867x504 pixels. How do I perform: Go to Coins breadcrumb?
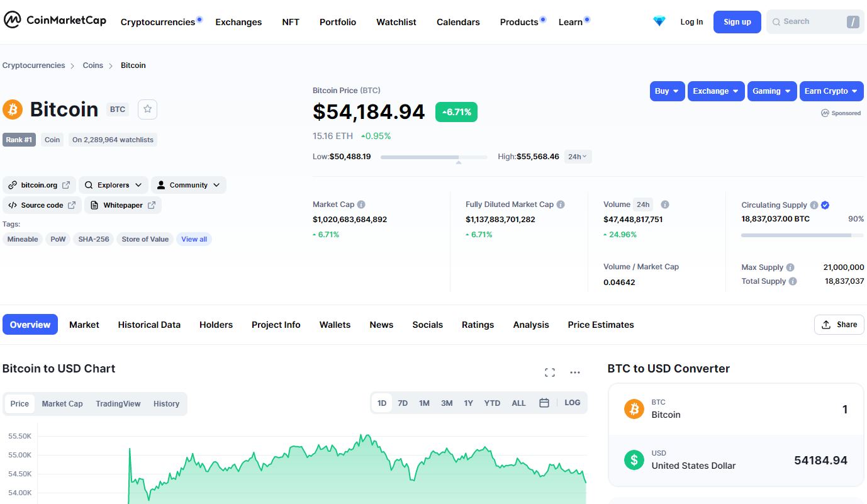point(92,65)
